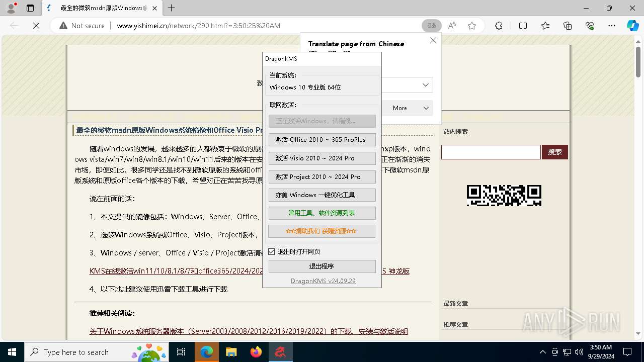The width and height of the screenshot is (644, 362).
Task: Click the taskbar search box
Action: [97, 352]
